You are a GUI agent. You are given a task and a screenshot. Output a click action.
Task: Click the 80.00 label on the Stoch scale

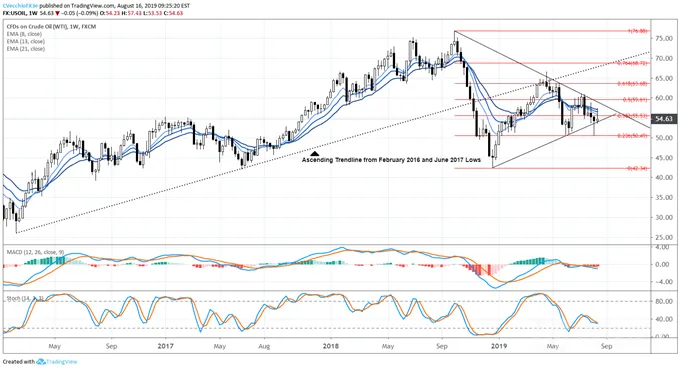click(x=664, y=301)
